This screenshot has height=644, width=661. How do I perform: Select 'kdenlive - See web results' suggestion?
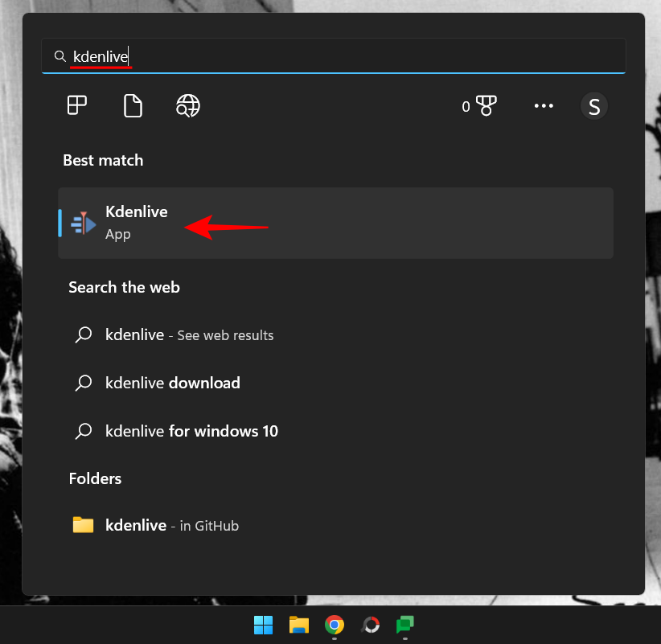[x=335, y=335]
